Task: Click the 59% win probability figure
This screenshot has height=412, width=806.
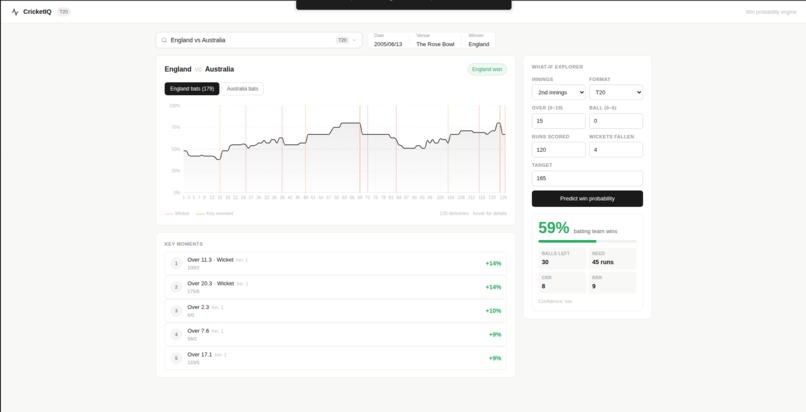Action: [554, 228]
